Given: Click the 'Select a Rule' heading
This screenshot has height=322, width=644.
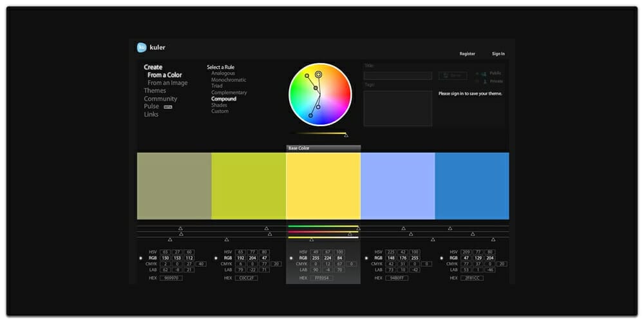Looking at the screenshot, I should pos(220,67).
